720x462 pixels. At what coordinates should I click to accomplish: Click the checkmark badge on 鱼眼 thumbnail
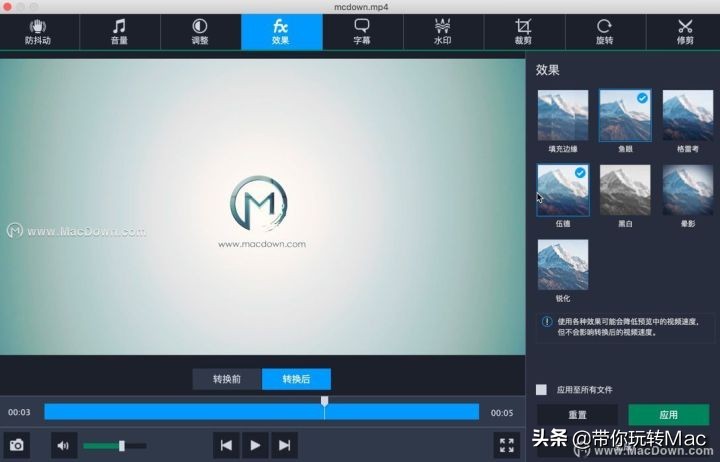click(642, 98)
